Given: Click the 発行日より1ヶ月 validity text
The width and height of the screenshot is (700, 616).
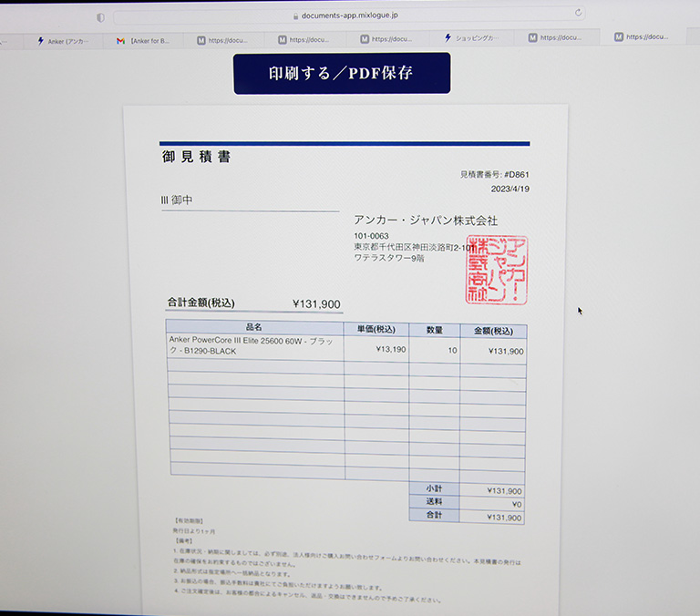Looking at the screenshot, I should pyautogui.click(x=194, y=531).
